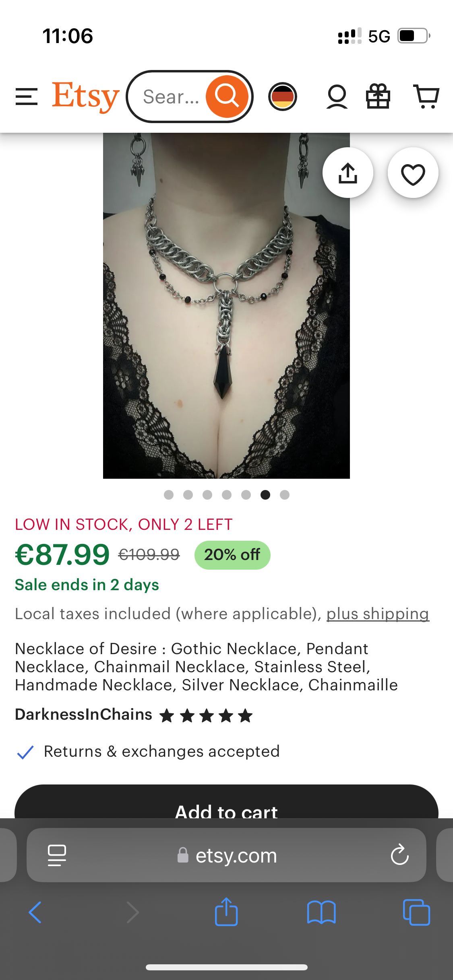The image size is (453, 980).
Task: Show Safari open tabs overview
Action: click(x=416, y=912)
